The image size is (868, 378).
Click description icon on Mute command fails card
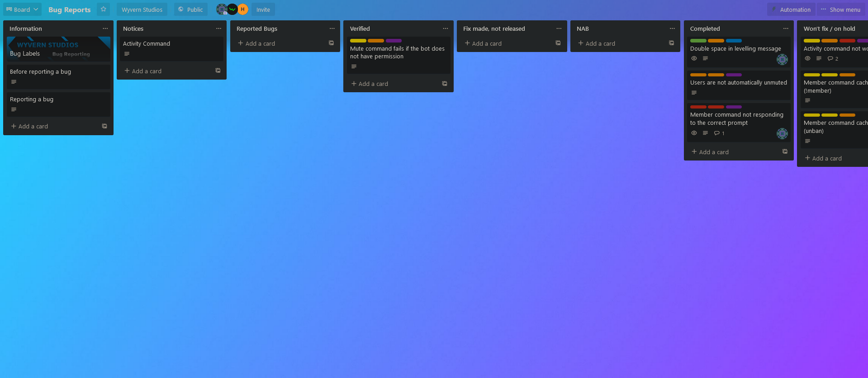point(354,66)
